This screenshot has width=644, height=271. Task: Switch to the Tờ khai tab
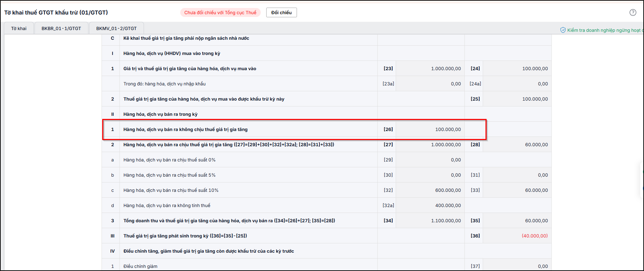tap(19, 28)
